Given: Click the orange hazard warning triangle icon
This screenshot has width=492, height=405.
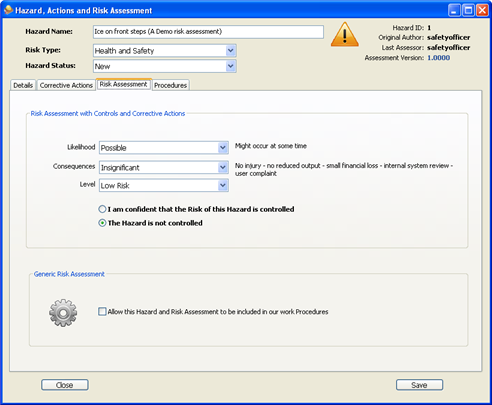Looking at the screenshot, I should pos(345,34).
